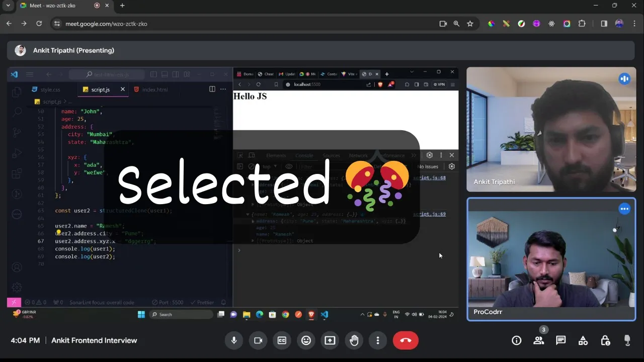The image size is (644, 362).
Task: Open the site information icon in address bar
Action: (57, 24)
